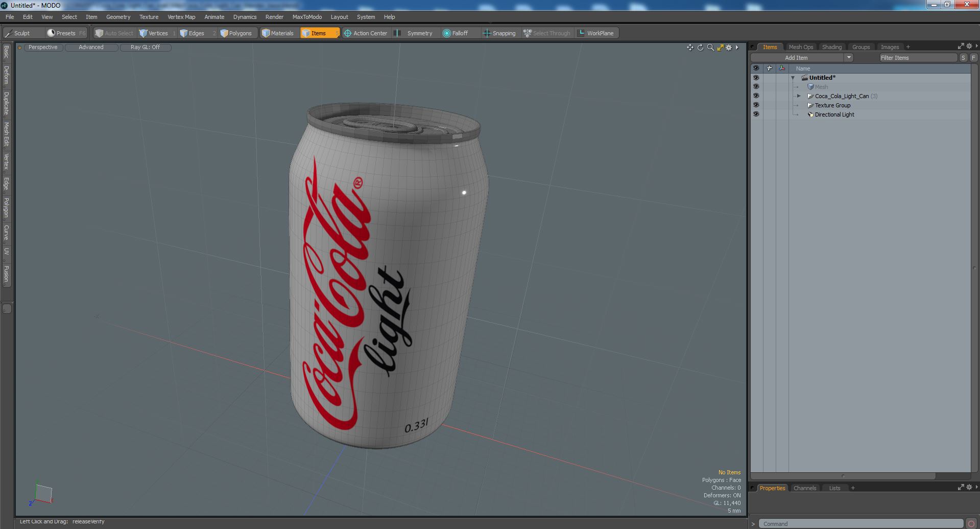Toggle visibility of the Untitled scene
The image size is (980, 529).
756,78
